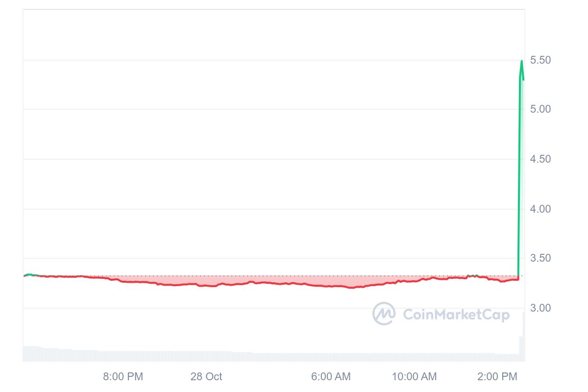588x392 pixels.
Task: Click the 6:00 AM time label
Action: pyautogui.click(x=331, y=376)
